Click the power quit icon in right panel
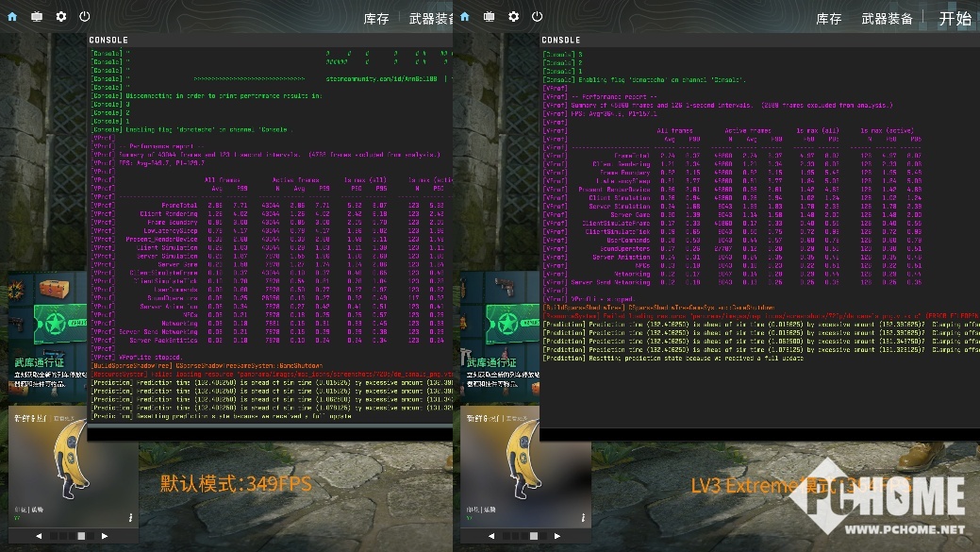This screenshot has height=552, width=980. [537, 17]
